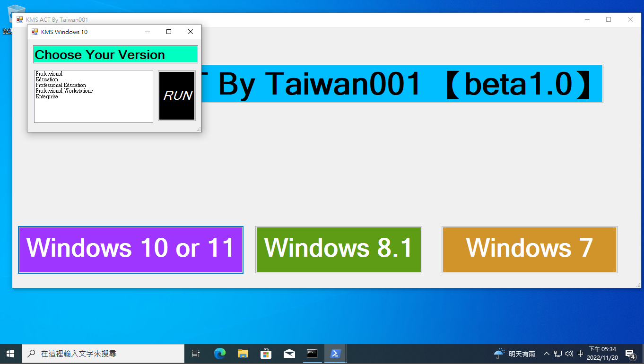Switch to the Command Prompt taskbar window

click(312, 354)
